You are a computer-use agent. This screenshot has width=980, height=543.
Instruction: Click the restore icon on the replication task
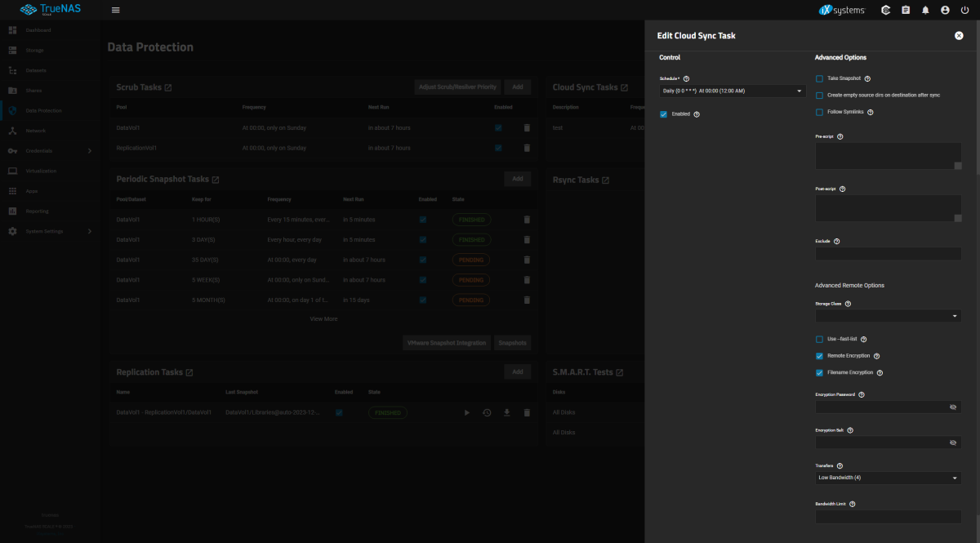pyautogui.click(x=487, y=413)
